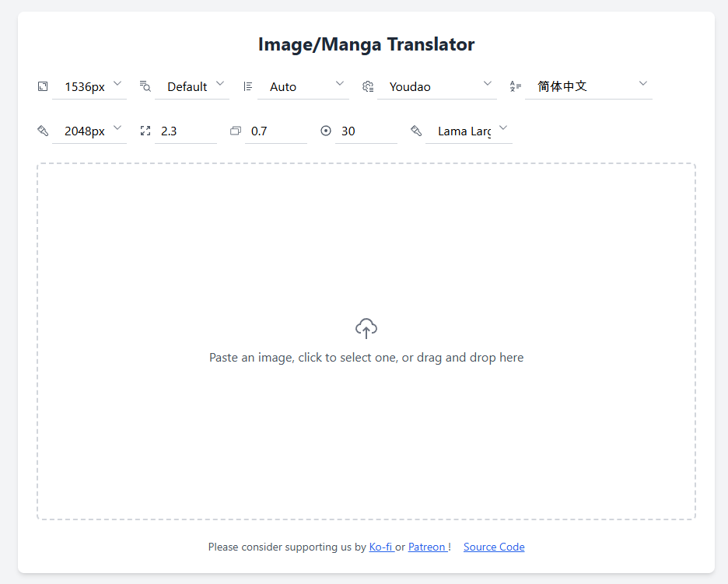Screen dimensions: 728x584
Task: Click the inpainter icon beside Lama Large
Action: [x=416, y=131]
